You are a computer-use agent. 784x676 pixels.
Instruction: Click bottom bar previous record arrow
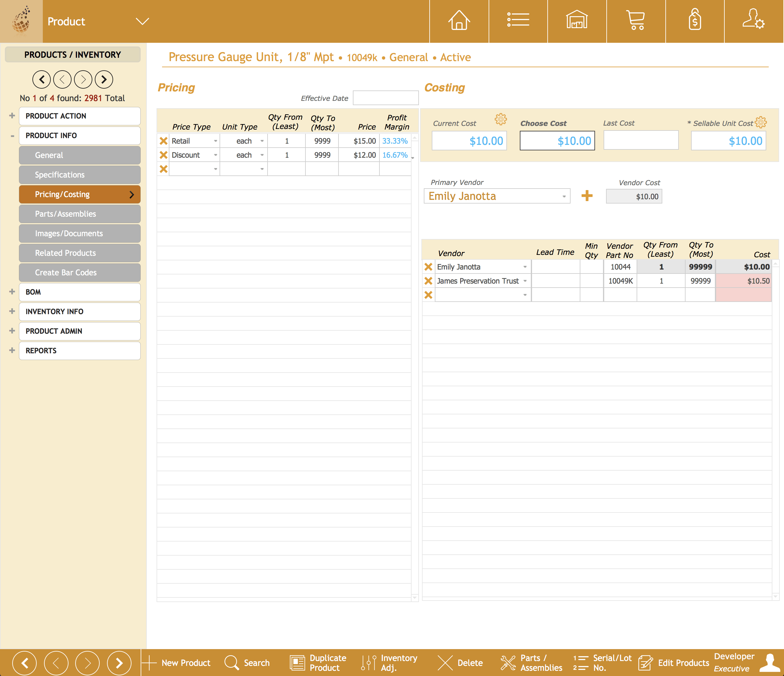coord(56,663)
